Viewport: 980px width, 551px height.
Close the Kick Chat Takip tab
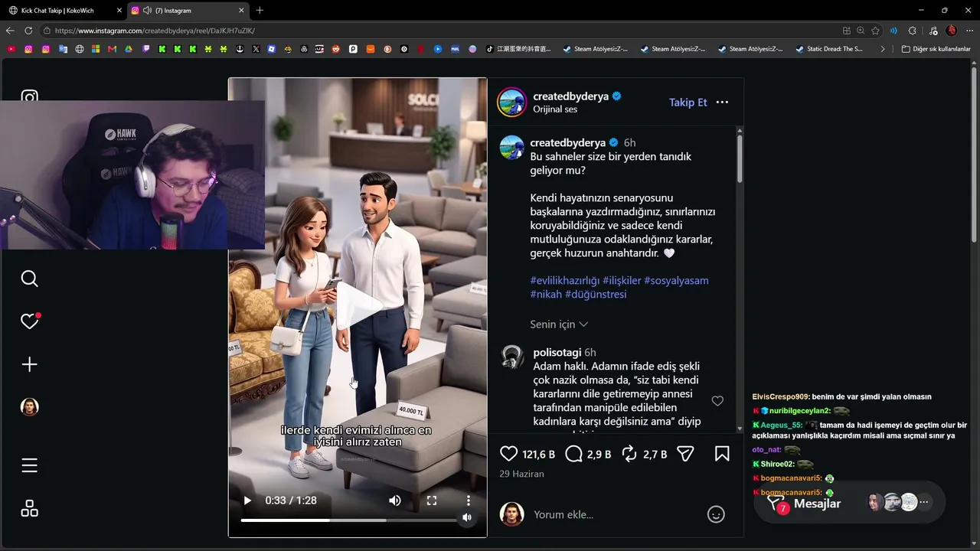point(119,11)
